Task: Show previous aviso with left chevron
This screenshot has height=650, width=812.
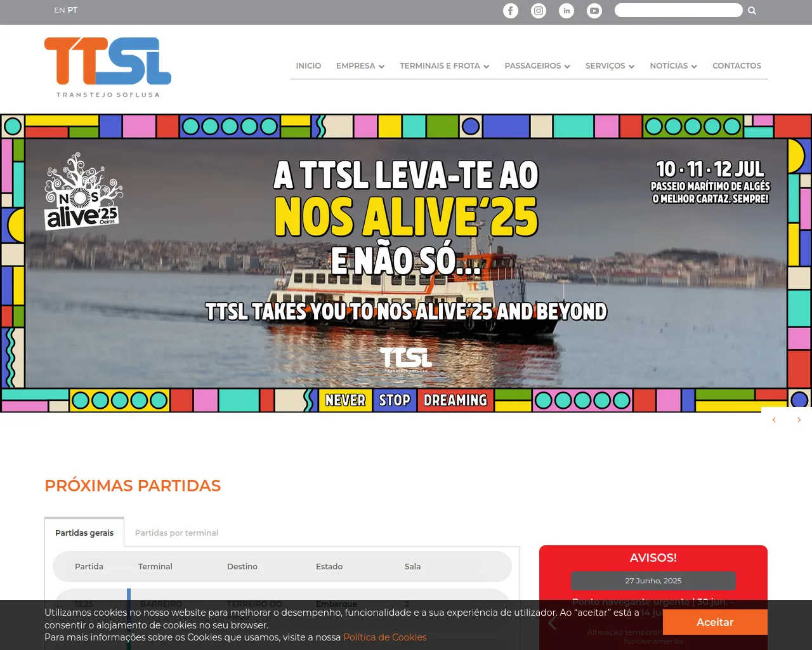Action: (553, 623)
